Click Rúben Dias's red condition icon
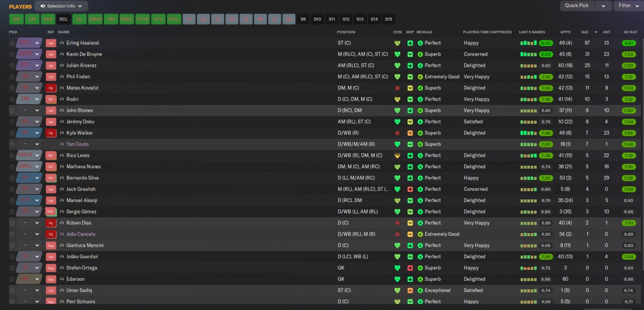644x310 pixels. (x=397, y=223)
